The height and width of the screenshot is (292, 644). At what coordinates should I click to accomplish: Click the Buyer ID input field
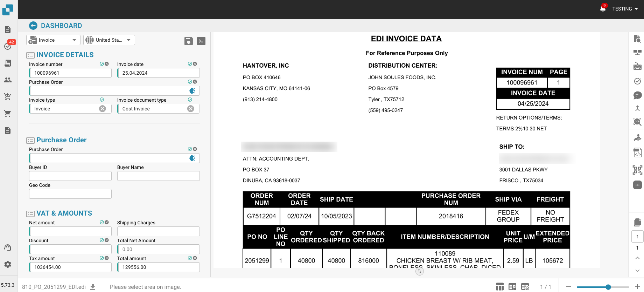click(x=70, y=176)
